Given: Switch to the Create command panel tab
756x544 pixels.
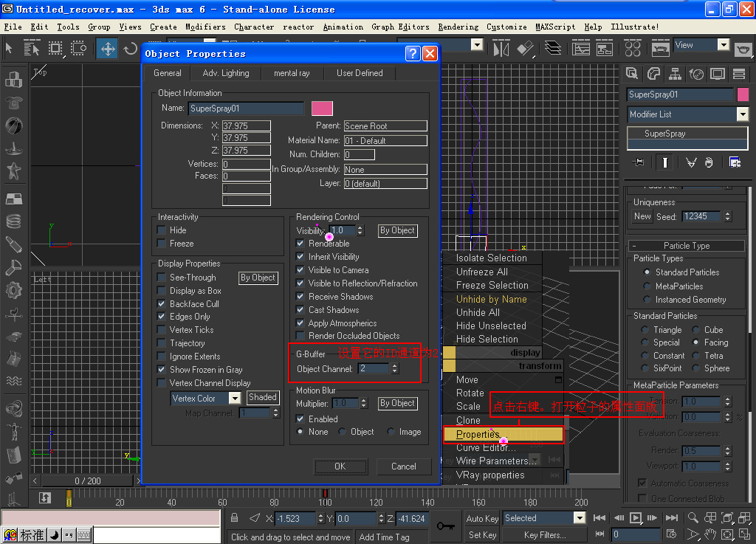Looking at the screenshot, I should tap(632, 74).
